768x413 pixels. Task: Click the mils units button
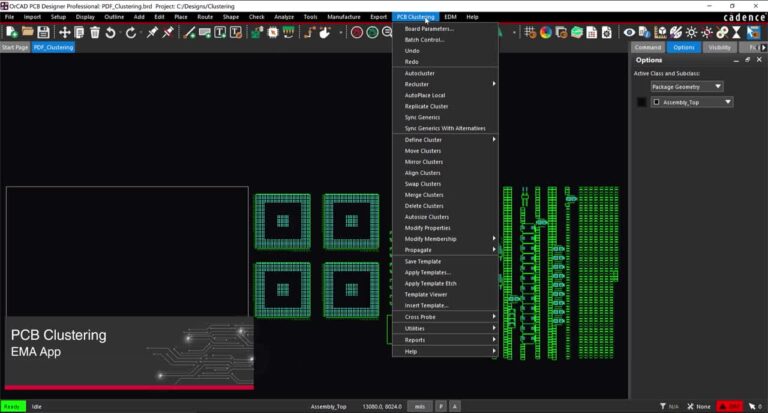(420, 406)
